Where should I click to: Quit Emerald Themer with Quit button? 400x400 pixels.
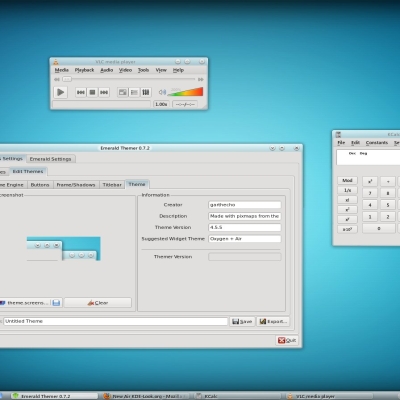pos(287,340)
